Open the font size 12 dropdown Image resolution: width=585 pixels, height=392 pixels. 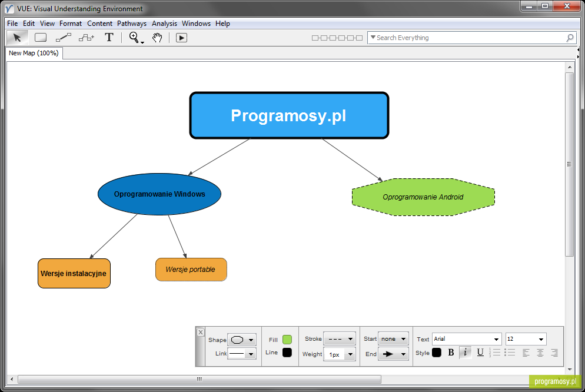point(526,339)
